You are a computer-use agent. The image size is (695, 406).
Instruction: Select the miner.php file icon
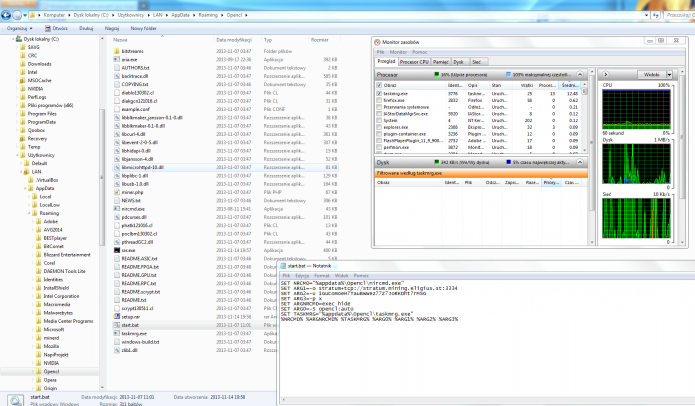point(117,192)
